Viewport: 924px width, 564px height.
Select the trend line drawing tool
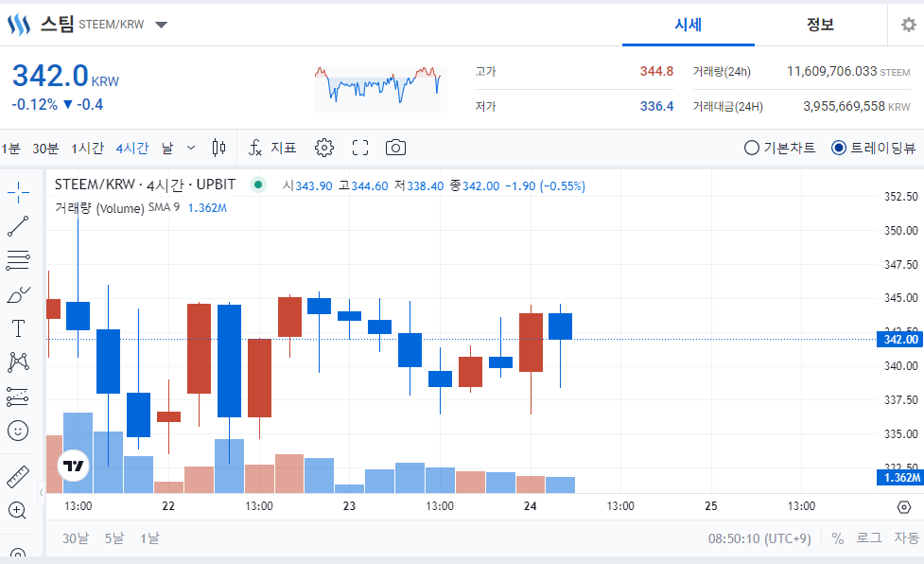coord(18,226)
